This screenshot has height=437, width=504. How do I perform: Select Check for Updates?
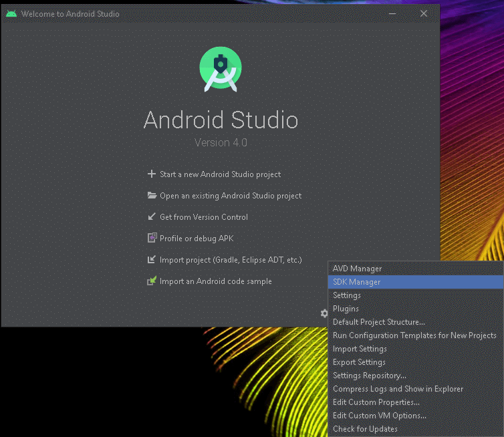(x=416, y=429)
